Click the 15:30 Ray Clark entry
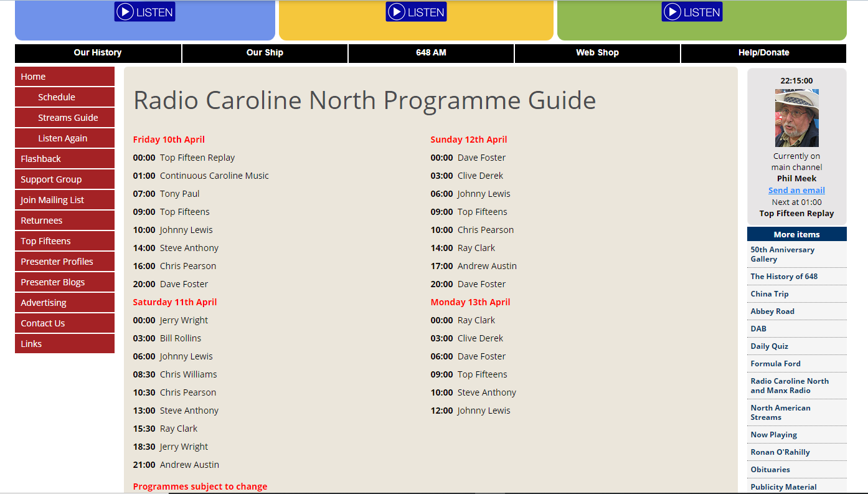 click(x=165, y=429)
